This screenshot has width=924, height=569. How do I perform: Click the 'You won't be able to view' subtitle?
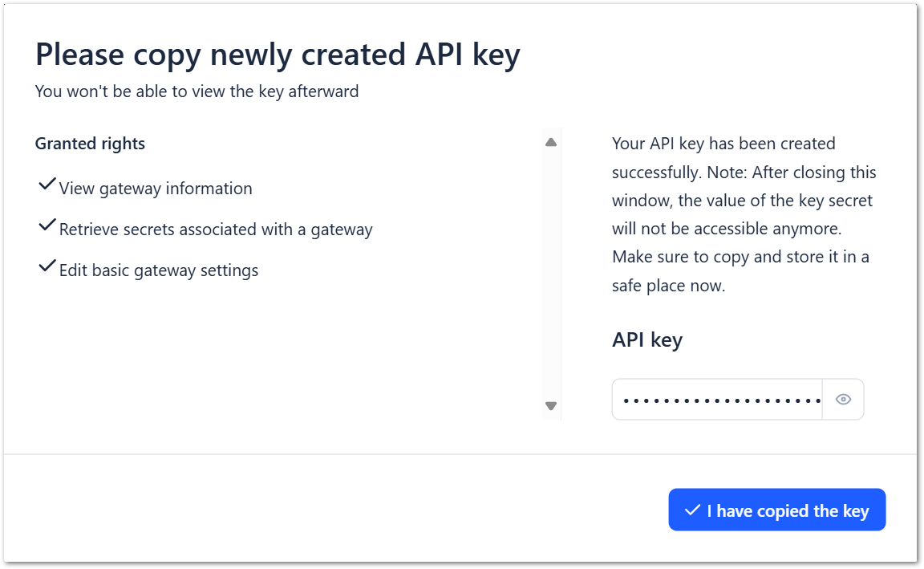pos(197,91)
